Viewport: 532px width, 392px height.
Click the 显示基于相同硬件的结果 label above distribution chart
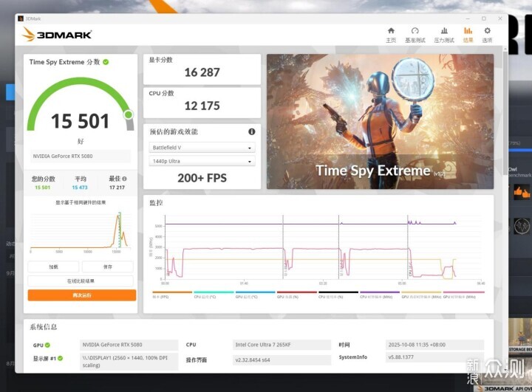tap(81, 202)
